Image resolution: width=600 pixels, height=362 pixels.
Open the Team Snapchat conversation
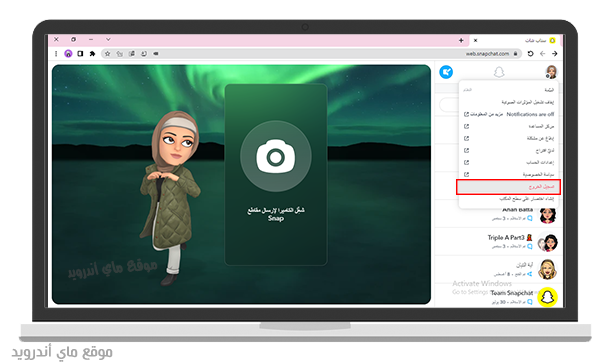click(498, 297)
